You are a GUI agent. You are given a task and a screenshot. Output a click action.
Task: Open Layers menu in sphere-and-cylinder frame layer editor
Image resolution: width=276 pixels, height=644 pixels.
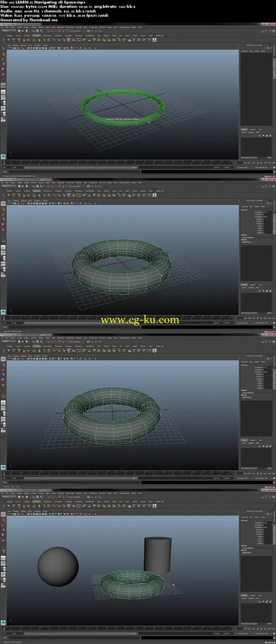pos(244,599)
